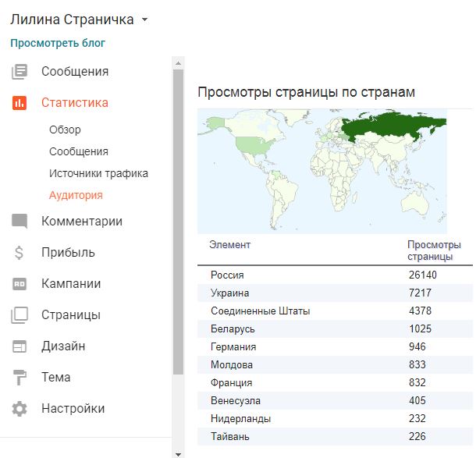Select the Россия table row
476x458 pixels.
click(335, 275)
